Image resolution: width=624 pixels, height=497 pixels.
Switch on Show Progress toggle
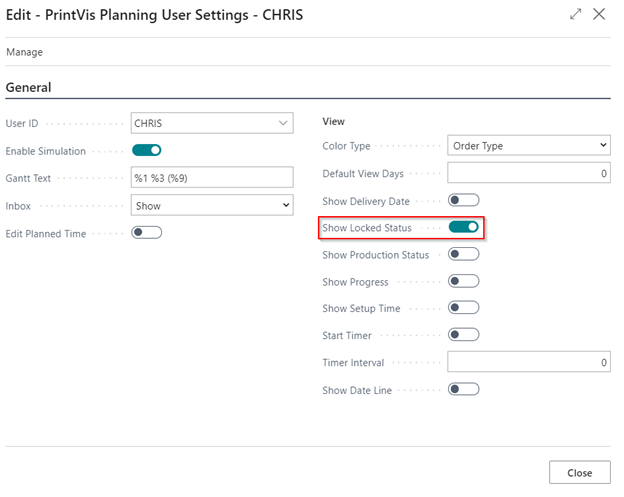point(464,281)
